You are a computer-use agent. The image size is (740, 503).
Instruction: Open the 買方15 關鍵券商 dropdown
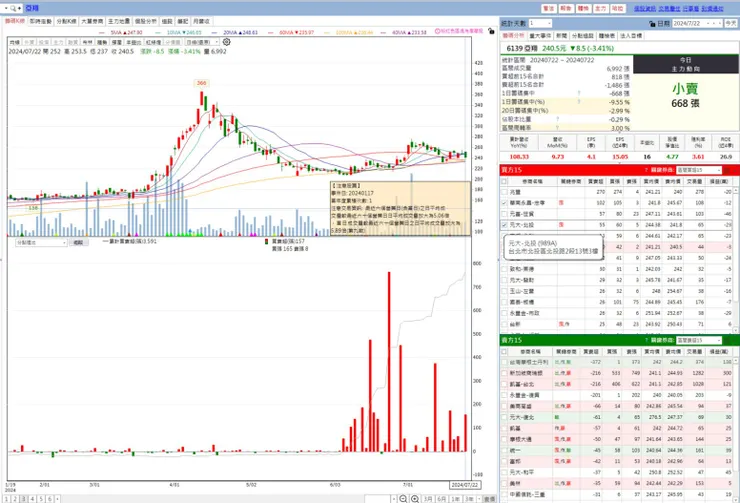pos(699,170)
